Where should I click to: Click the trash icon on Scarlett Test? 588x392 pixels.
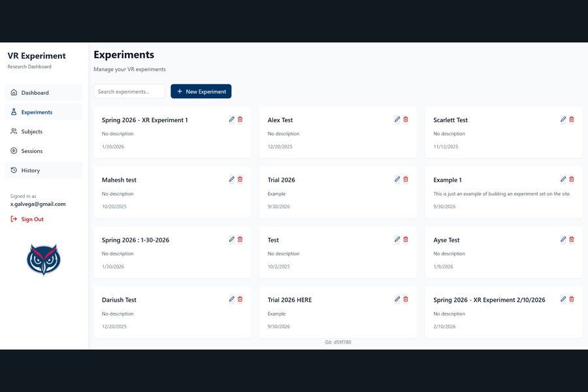(572, 120)
